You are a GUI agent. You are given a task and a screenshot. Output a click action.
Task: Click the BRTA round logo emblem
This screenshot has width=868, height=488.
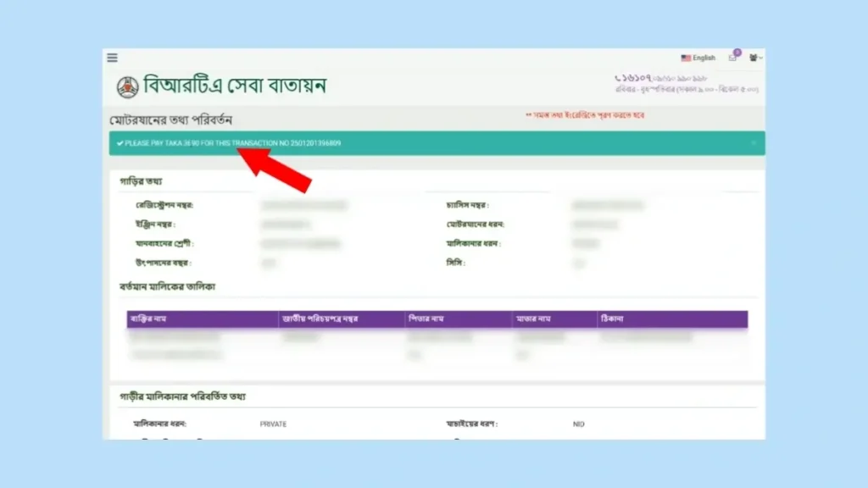point(127,86)
